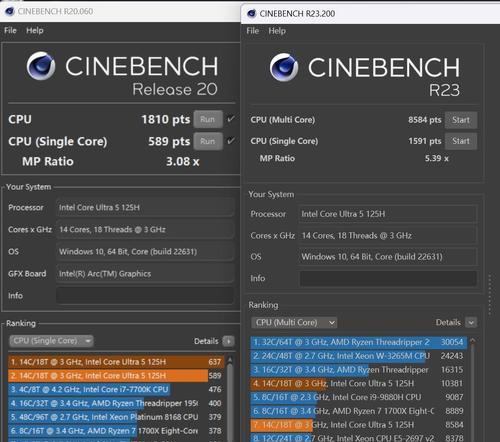Click the R20 CPU score '1810 pts'
Screen dimensions: 500x442
[x=166, y=119]
